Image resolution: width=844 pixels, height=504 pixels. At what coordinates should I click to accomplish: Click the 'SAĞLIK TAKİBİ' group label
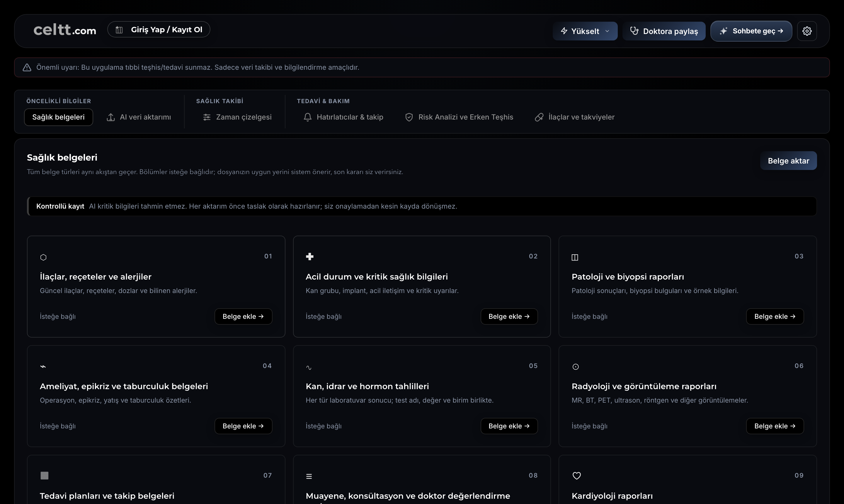point(220,101)
